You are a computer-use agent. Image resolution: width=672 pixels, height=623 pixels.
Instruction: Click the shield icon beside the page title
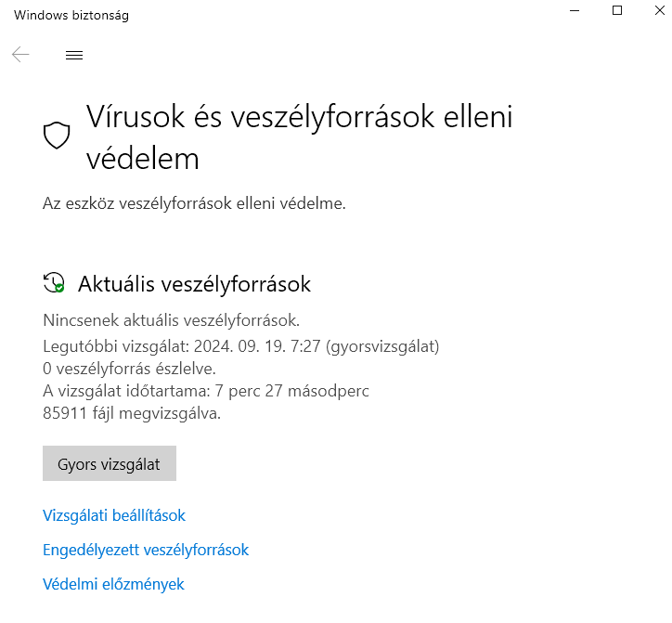click(58, 136)
